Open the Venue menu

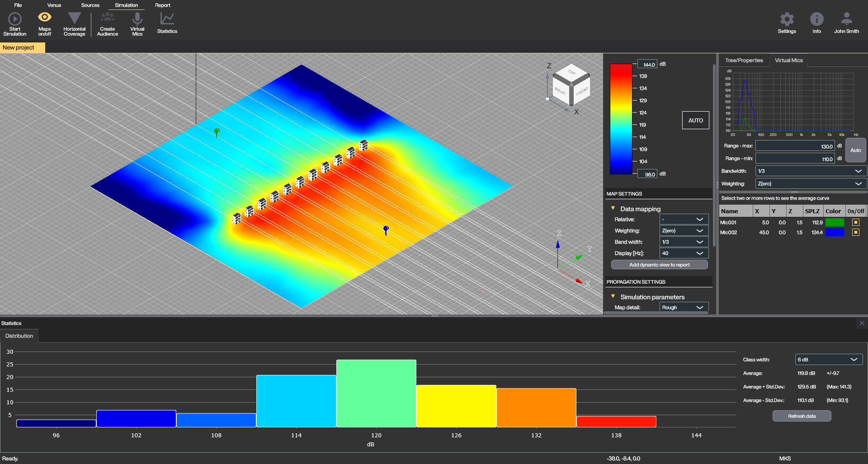coord(54,5)
